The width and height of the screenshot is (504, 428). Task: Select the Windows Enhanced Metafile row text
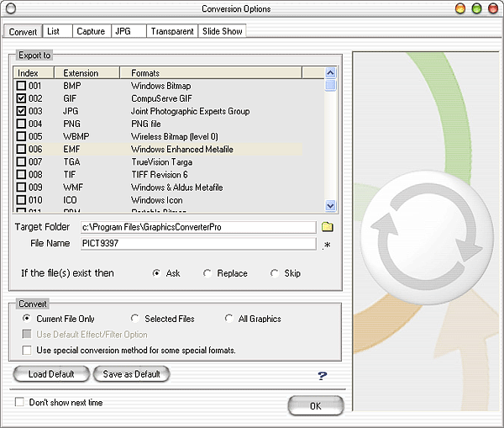[182, 150]
